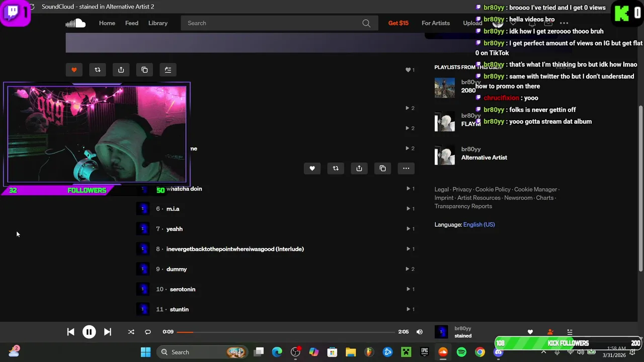Open the Privacy footer link
This screenshot has height=362, width=644.
pyautogui.click(x=462, y=190)
